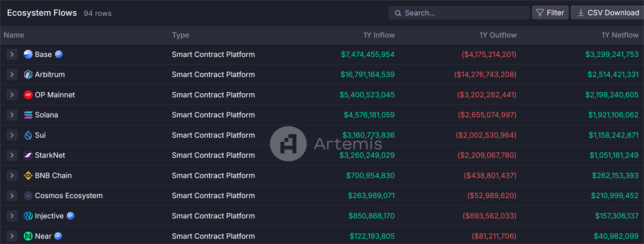Click outflow value ($14,276,743,208)
Screen dimensions: 644x244
tap(485, 75)
